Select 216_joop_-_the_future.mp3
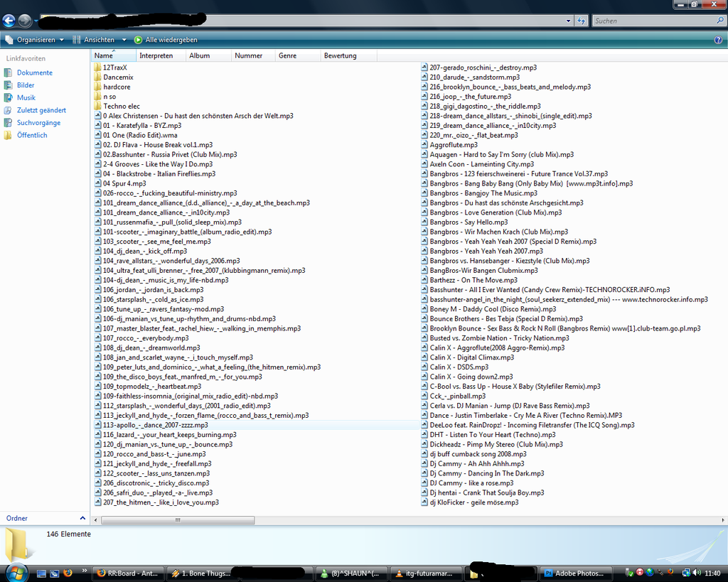 (471, 97)
